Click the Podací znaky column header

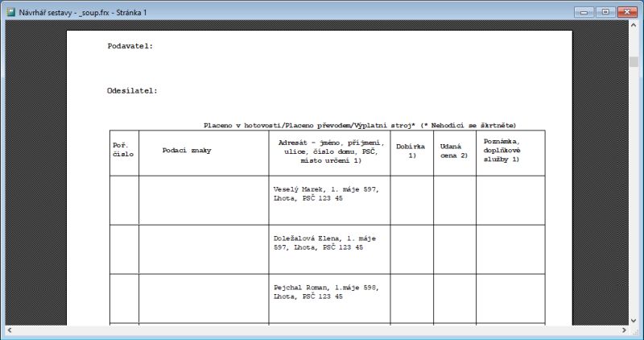(x=187, y=151)
